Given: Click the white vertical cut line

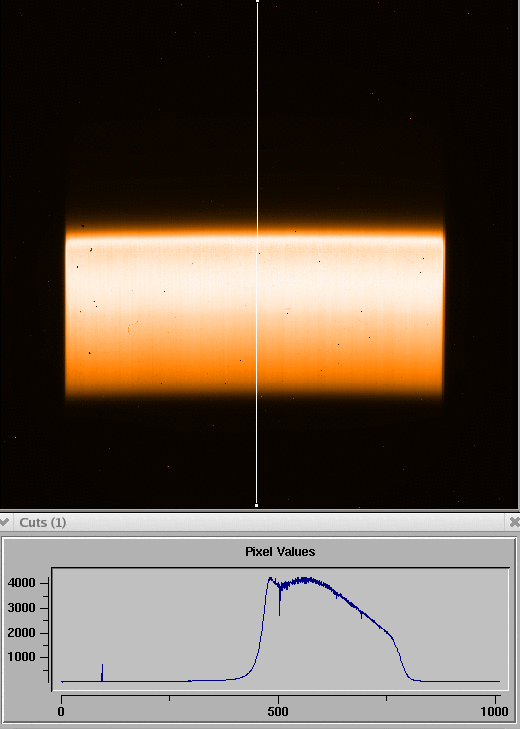Looking at the screenshot, I should [x=257, y=253].
